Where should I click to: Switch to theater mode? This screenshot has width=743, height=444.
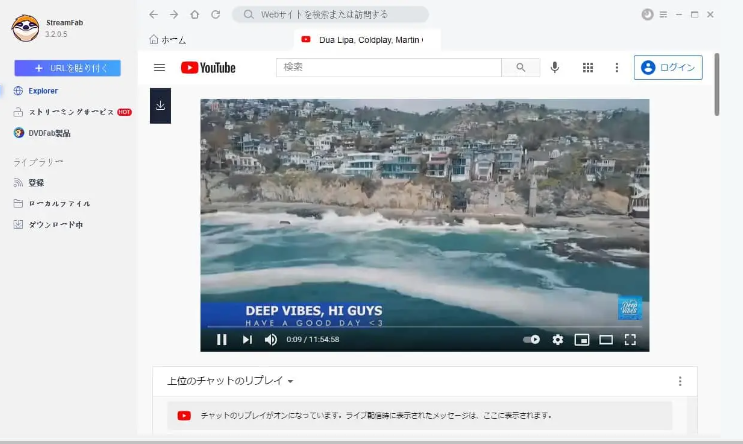pyautogui.click(x=606, y=340)
